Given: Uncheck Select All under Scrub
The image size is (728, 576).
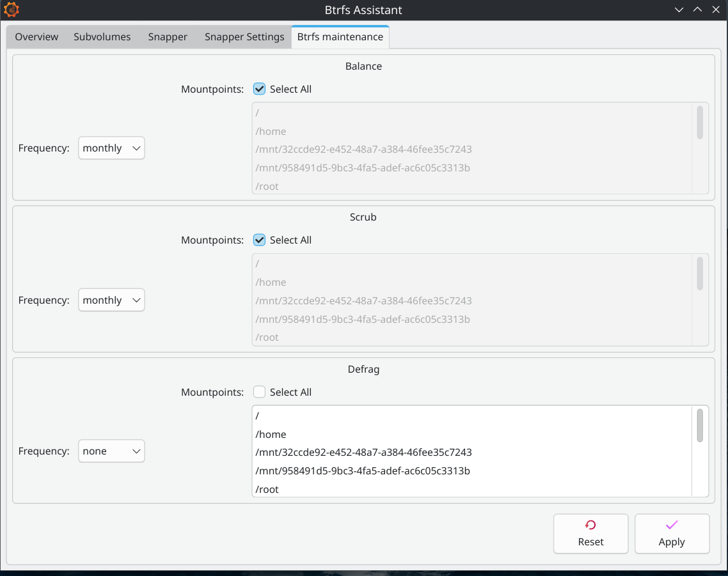Looking at the screenshot, I should tap(259, 240).
